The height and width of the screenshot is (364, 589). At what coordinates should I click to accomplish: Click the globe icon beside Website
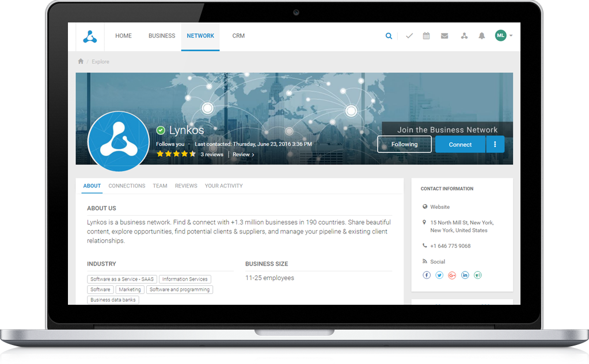pos(425,206)
